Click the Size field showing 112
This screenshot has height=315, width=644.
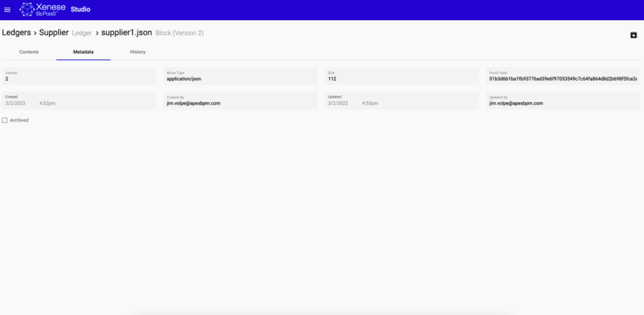(402, 76)
